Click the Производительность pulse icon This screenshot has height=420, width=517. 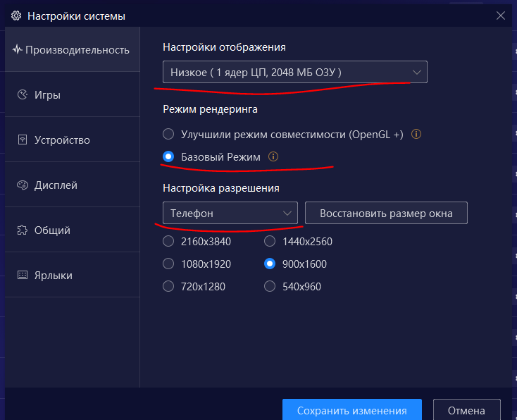[x=17, y=50]
